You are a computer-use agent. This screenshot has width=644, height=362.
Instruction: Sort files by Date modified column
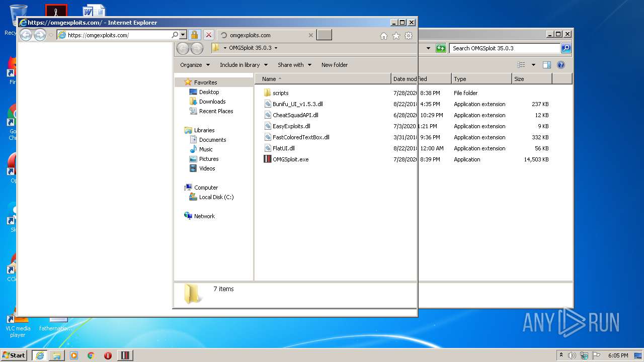click(x=421, y=79)
